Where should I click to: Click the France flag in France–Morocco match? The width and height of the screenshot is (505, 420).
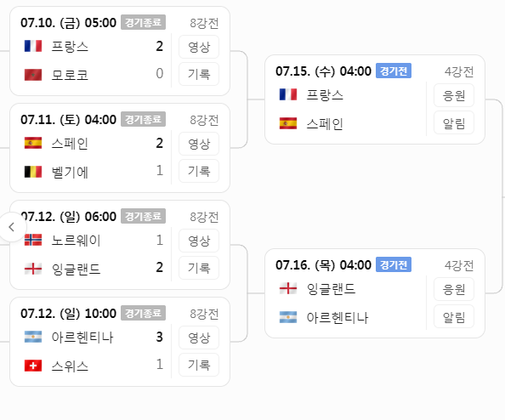(x=33, y=46)
